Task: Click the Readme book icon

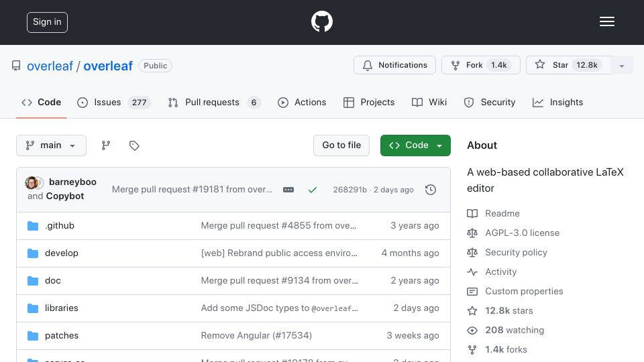Action: pyautogui.click(x=472, y=213)
